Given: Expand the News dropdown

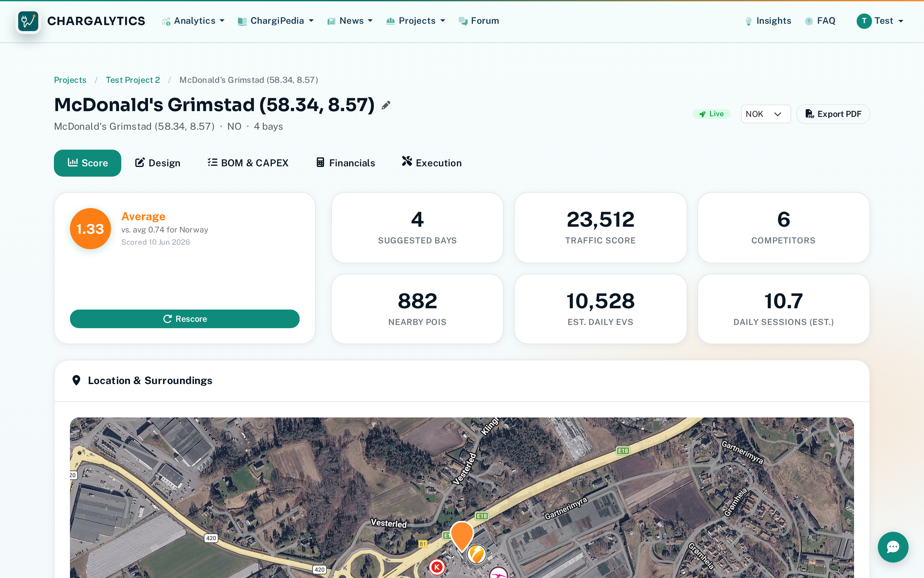Looking at the screenshot, I should pyautogui.click(x=350, y=21).
